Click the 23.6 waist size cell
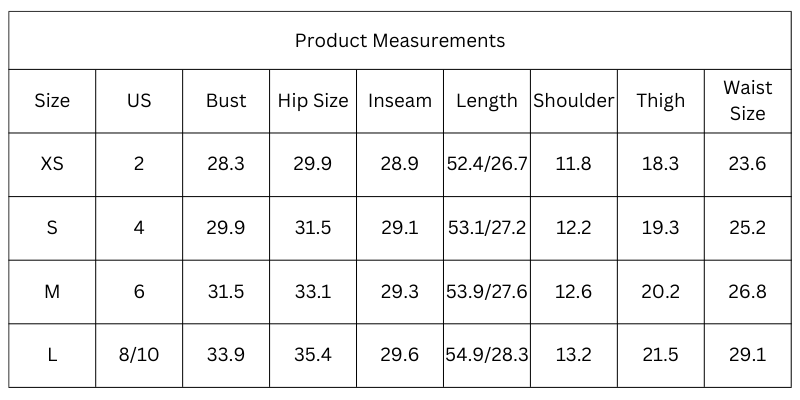This screenshot has width=800, height=400. (748, 165)
